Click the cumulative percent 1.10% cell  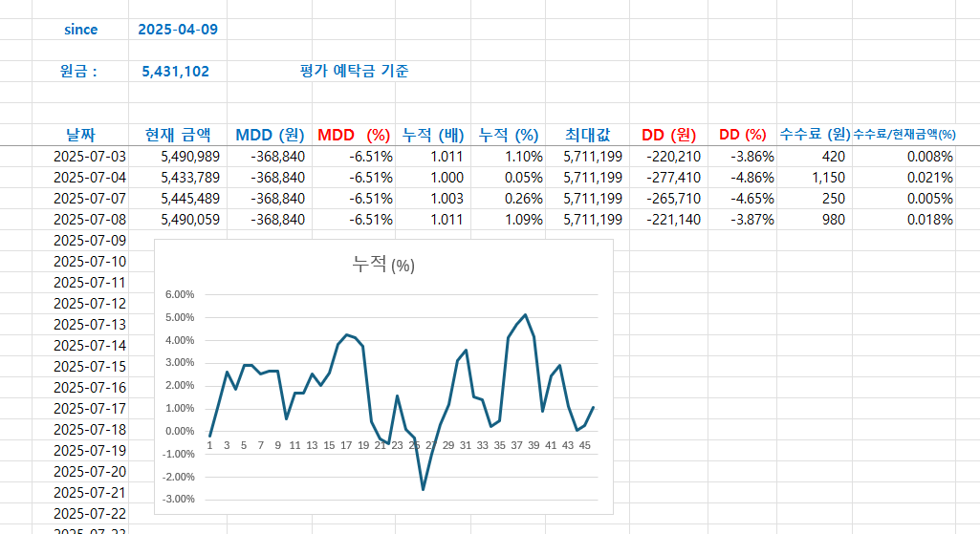508,157
